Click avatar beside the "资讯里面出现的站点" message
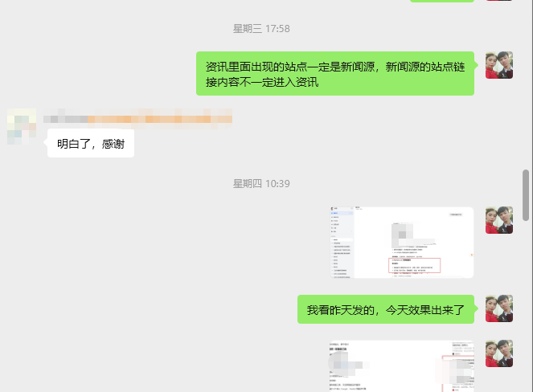 coord(499,65)
